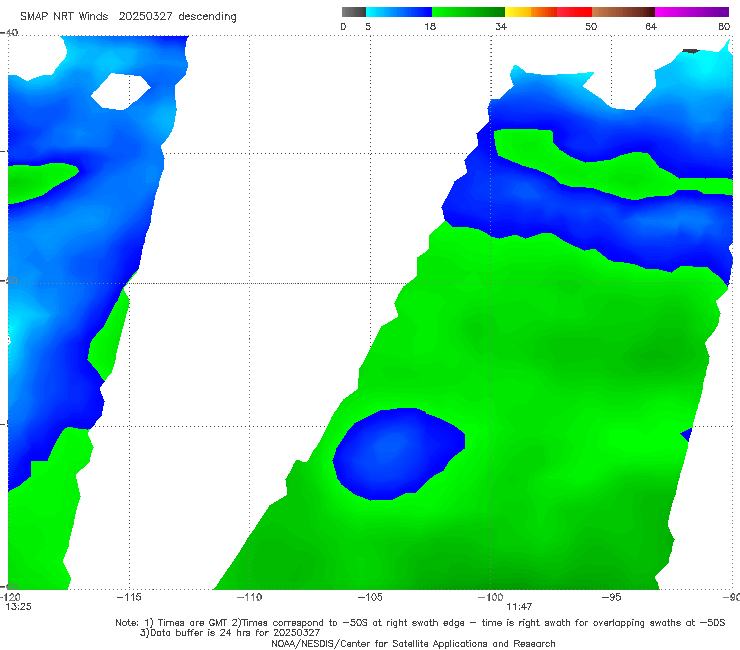Viewport: 740px width, 650px height.
Task: Click the gray segment of the color bar
Action: coord(354,12)
